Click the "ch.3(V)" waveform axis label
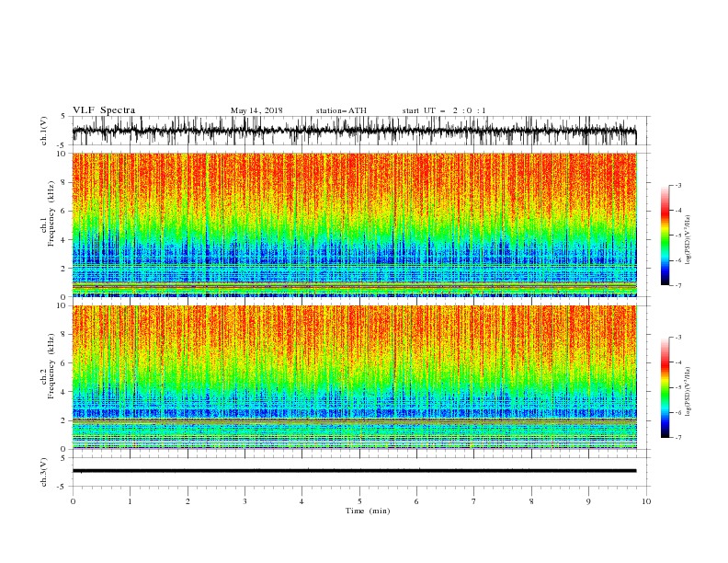This screenshot has height=563, width=728. point(44,472)
